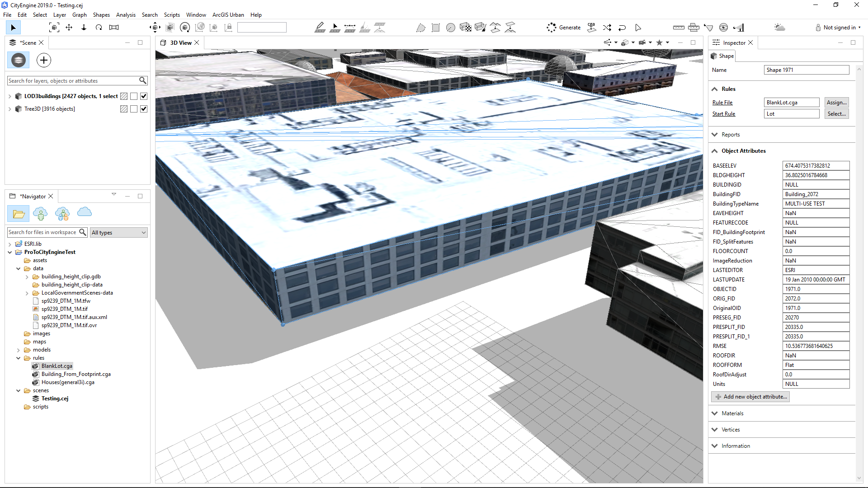Click the open-folder icon in Navigator
This screenshot has height=488, width=868.
(19, 213)
